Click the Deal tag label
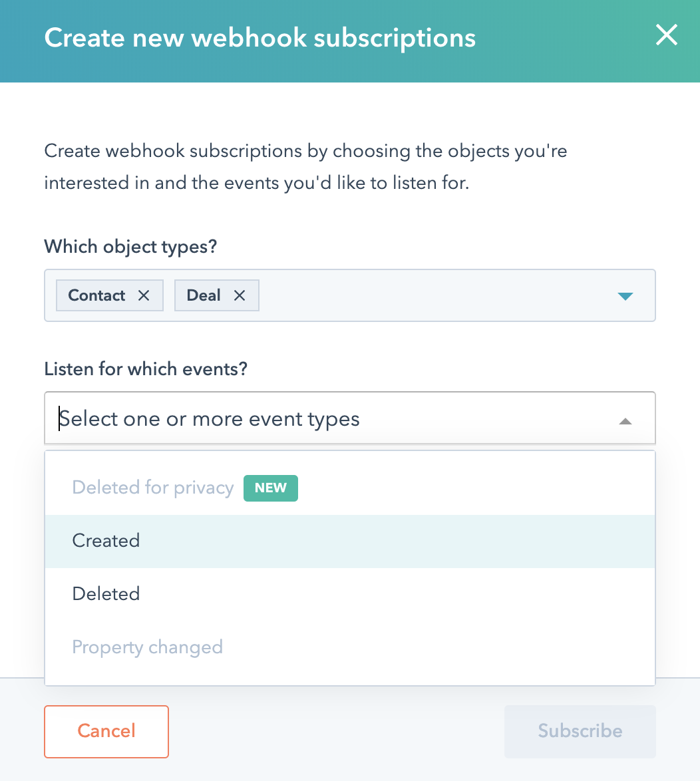This screenshot has width=700, height=781. click(203, 296)
